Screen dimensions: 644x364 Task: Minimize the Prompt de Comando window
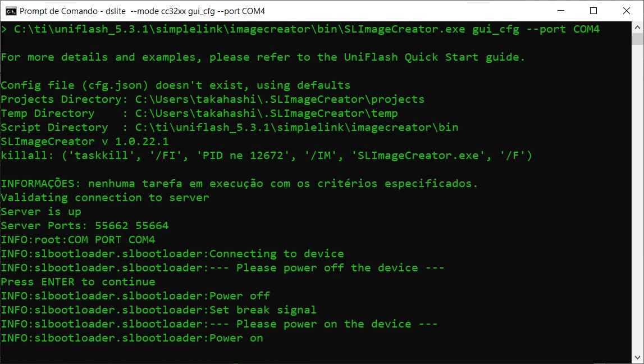tap(561, 11)
